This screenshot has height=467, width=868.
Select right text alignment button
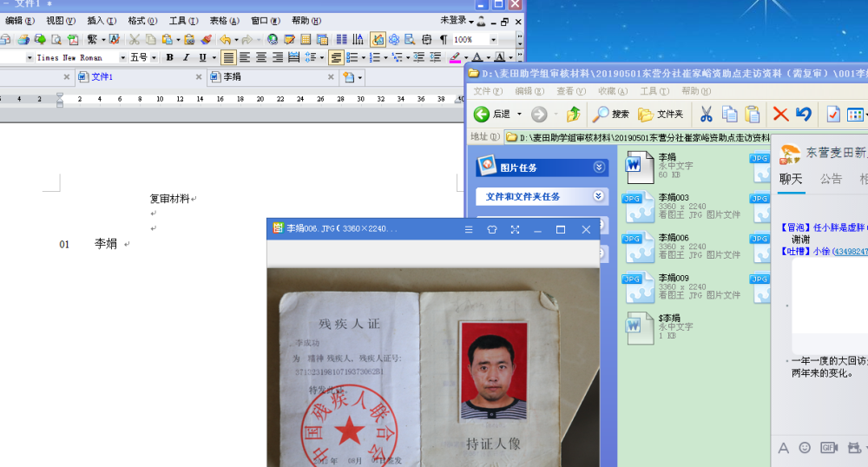(278, 57)
